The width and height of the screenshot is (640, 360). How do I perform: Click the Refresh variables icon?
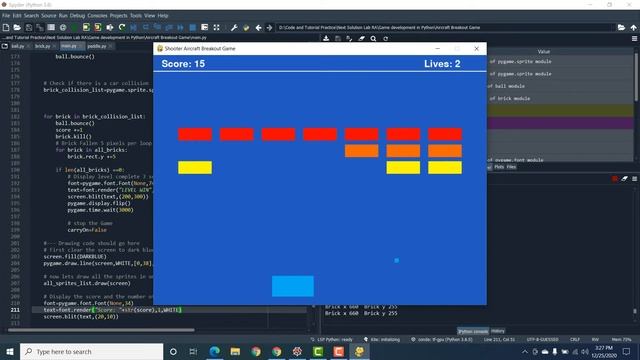click(385, 38)
